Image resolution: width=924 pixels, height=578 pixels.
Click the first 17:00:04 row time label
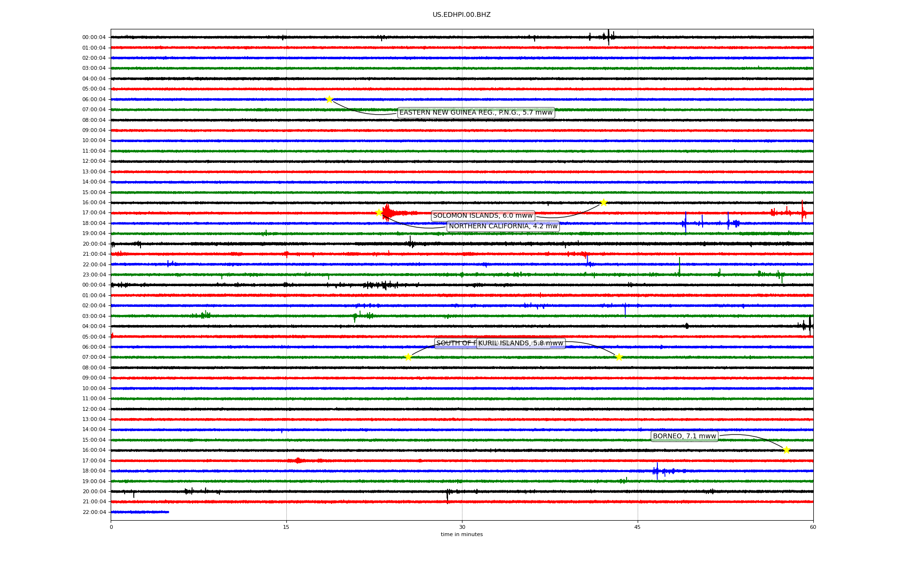(94, 213)
